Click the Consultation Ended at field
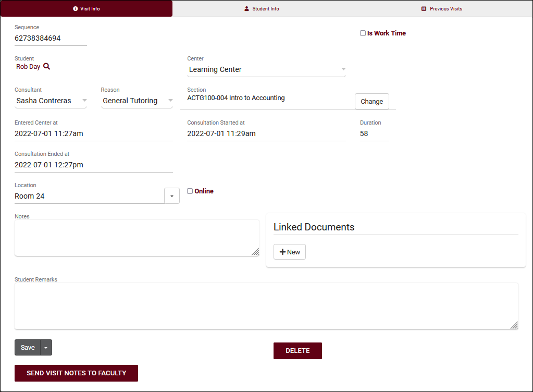This screenshot has width=533, height=392. click(x=93, y=165)
